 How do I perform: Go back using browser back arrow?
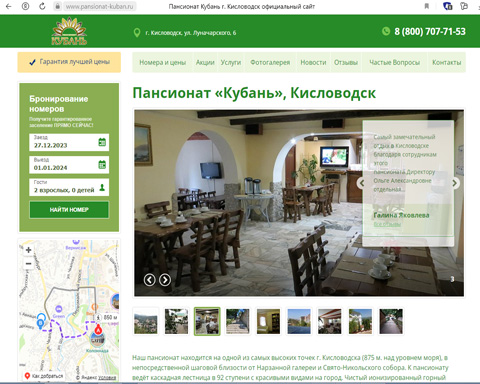(x=9, y=6)
